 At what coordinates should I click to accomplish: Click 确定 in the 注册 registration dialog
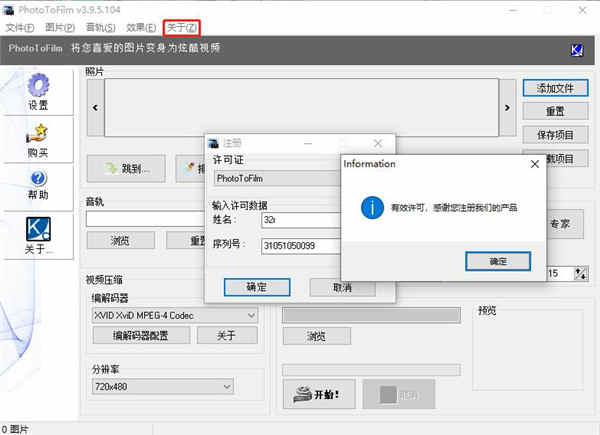[x=257, y=287]
